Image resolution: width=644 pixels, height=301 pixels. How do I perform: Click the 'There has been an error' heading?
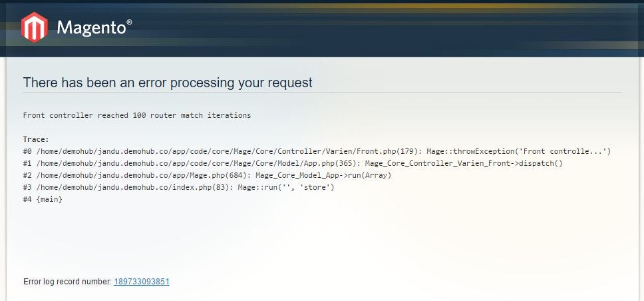point(168,83)
